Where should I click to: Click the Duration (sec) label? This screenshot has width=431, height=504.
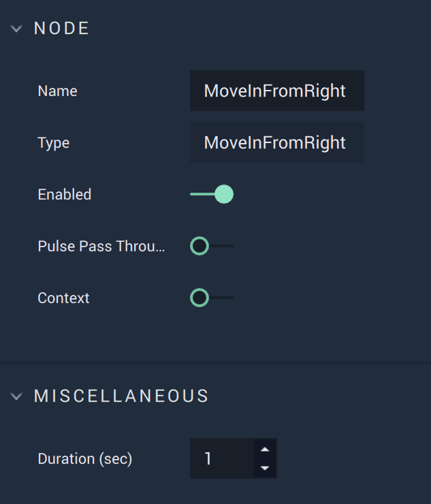85,458
